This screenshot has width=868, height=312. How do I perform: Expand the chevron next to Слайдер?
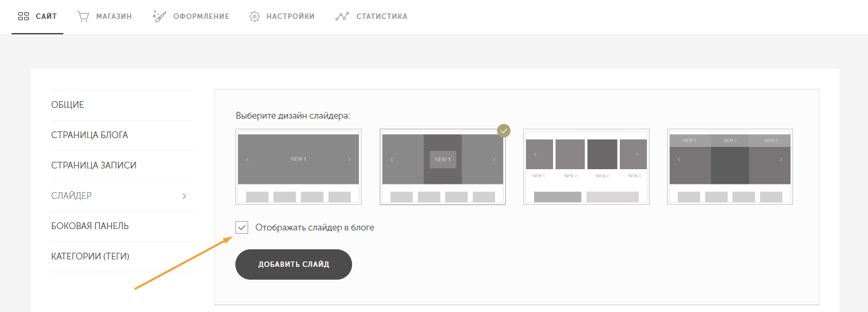point(184,196)
